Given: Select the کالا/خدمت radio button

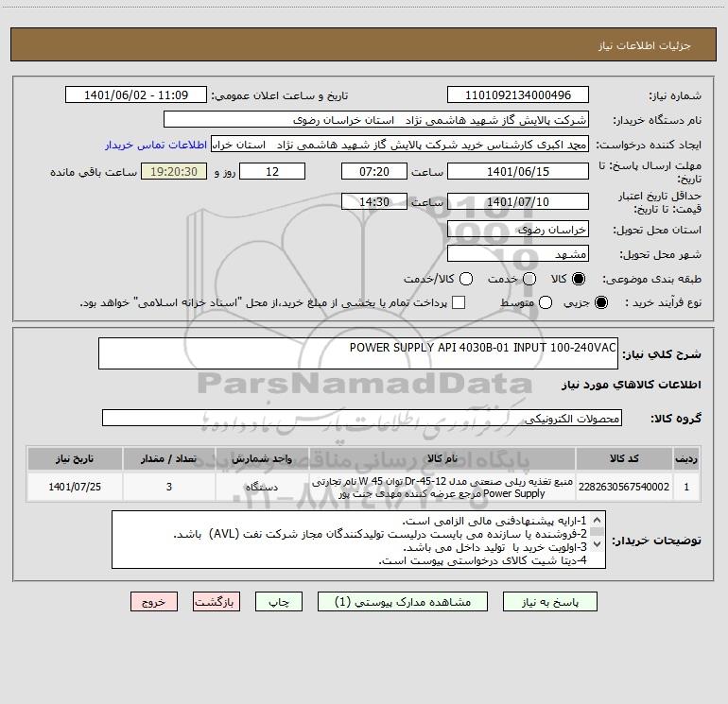Looking at the screenshot, I should [x=466, y=279].
